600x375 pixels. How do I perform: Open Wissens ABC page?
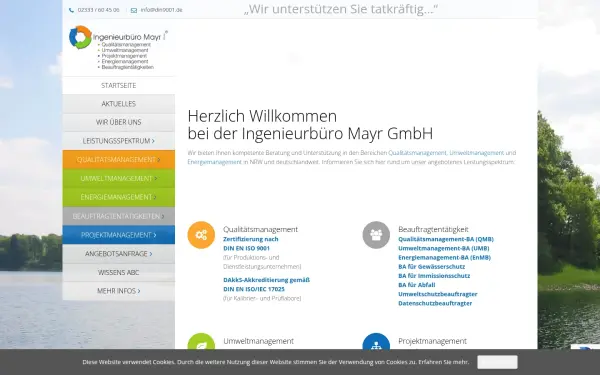tap(119, 272)
